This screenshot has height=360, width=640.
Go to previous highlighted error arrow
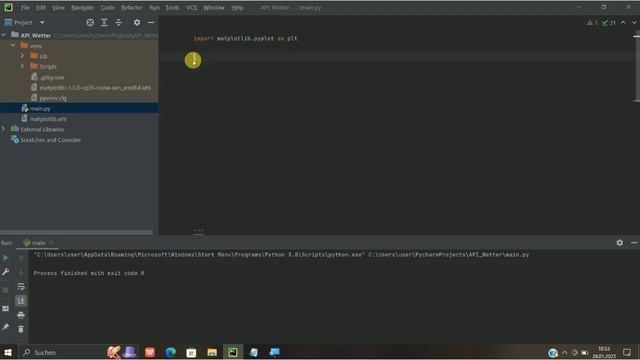pos(623,22)
